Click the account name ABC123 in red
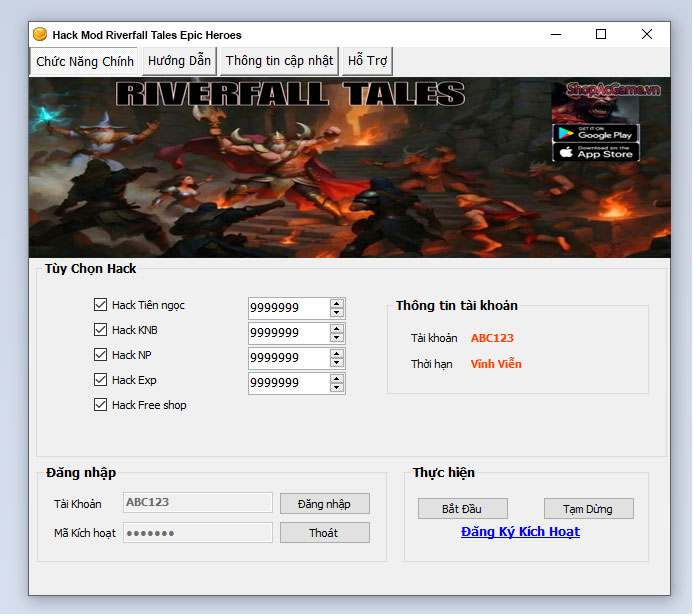Image resolution: width=693 pixels, height=616 pixels. coord(492,338)
